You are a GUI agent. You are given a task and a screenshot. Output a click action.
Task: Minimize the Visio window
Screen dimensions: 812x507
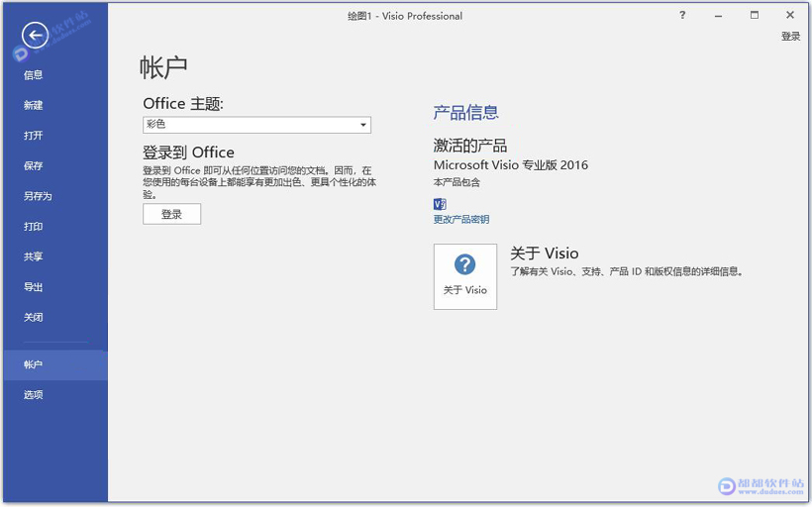pyautogui.click(x=718, y=16)
